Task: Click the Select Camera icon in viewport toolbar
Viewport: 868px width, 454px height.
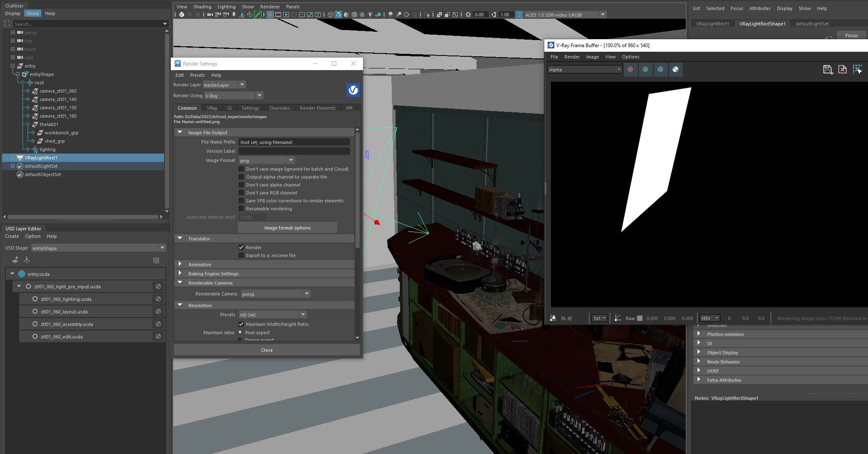Action: (210, 15)
